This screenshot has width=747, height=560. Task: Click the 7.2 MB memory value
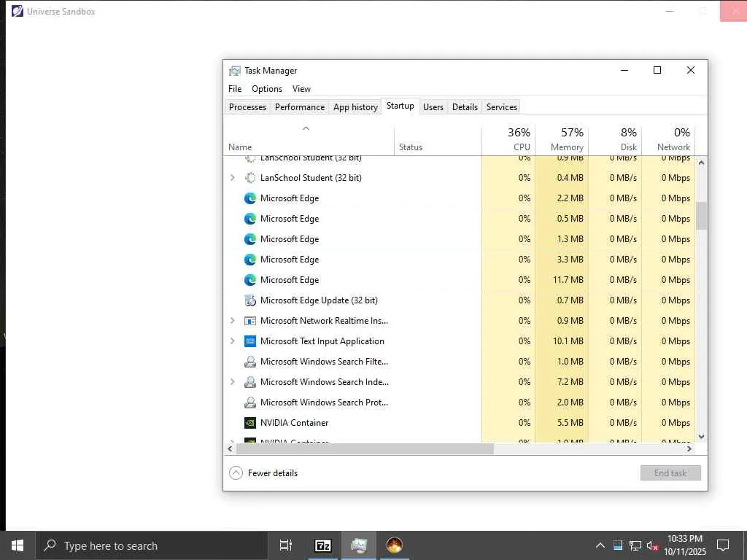[x=570, y=382]
